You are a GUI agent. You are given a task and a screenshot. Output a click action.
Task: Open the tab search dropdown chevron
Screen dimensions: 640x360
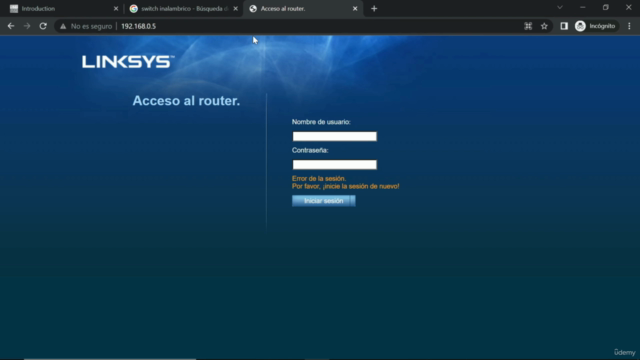click(560, 7)
